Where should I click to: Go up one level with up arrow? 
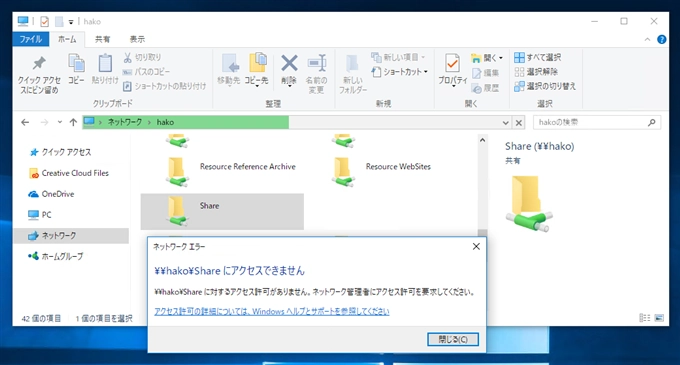(73, 122)
